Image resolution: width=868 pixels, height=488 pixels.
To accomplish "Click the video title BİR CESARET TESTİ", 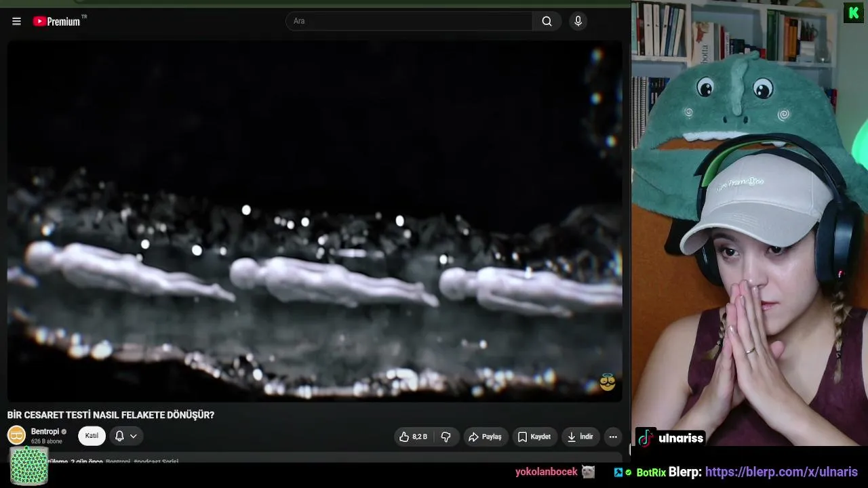I will point(111,415).
